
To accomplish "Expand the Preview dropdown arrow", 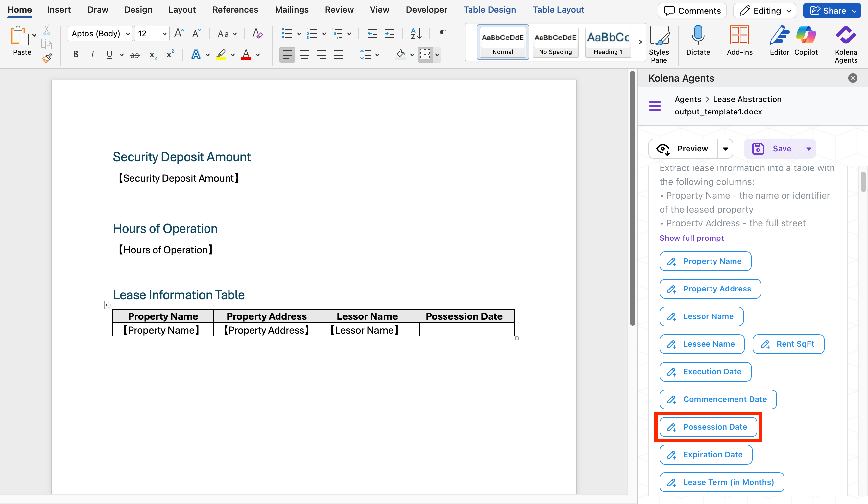I will pos(725,149).
